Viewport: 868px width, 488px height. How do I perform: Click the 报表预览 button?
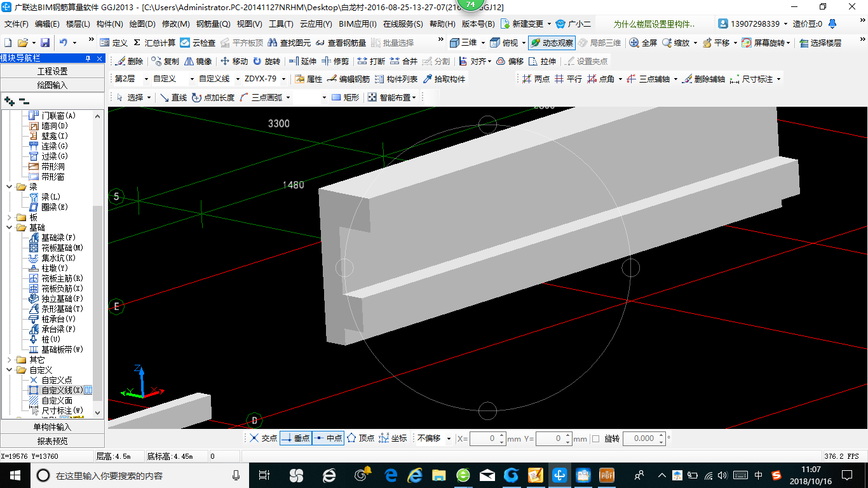52,440
